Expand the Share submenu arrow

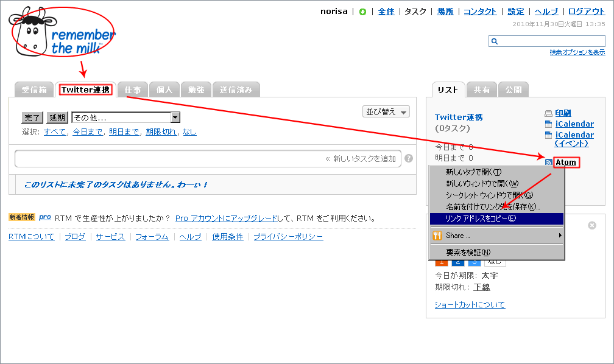point(560,235)
